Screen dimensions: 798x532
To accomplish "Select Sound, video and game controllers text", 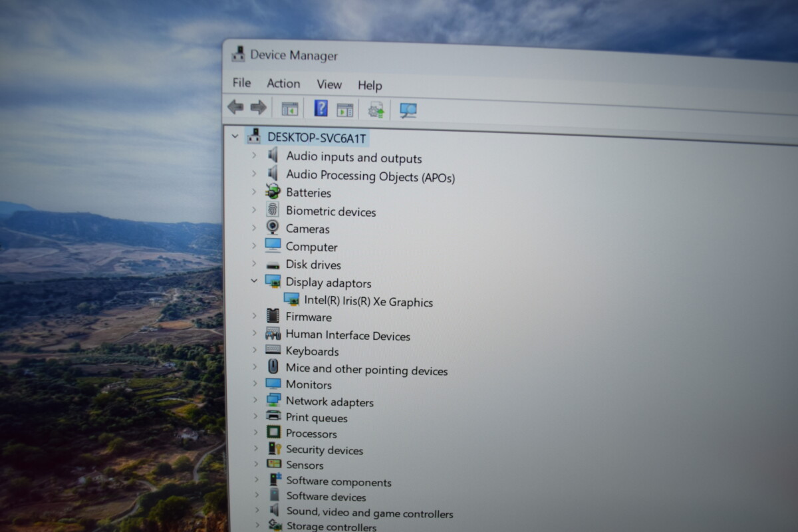I will pos(370,513).
